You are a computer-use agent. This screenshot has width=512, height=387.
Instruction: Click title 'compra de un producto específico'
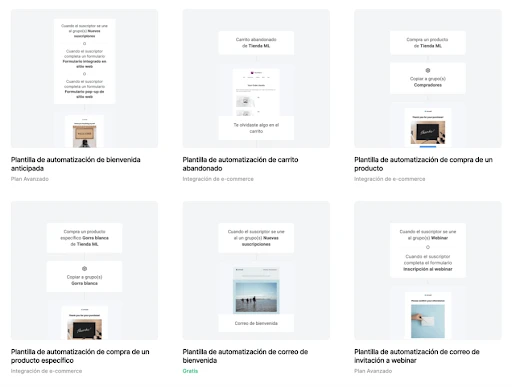coord(80,356)
